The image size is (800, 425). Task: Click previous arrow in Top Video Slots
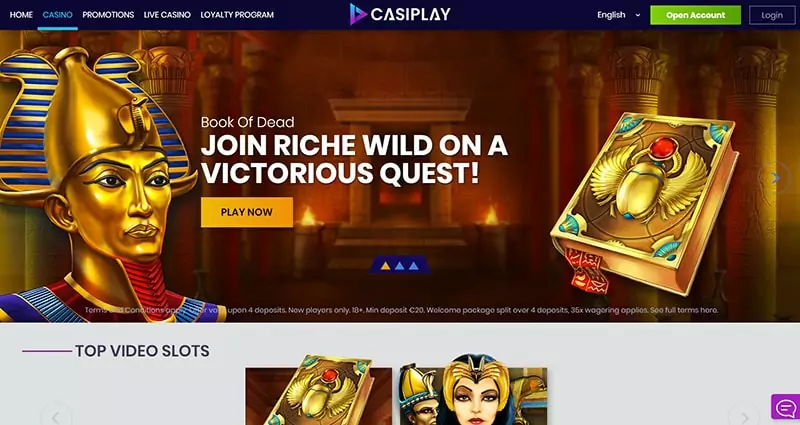(x=56, y=416)
